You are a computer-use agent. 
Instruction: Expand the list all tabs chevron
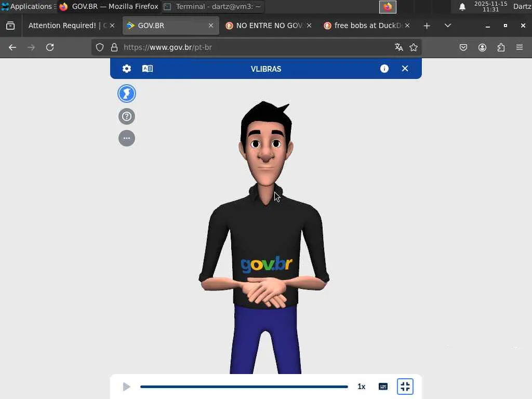448,26
